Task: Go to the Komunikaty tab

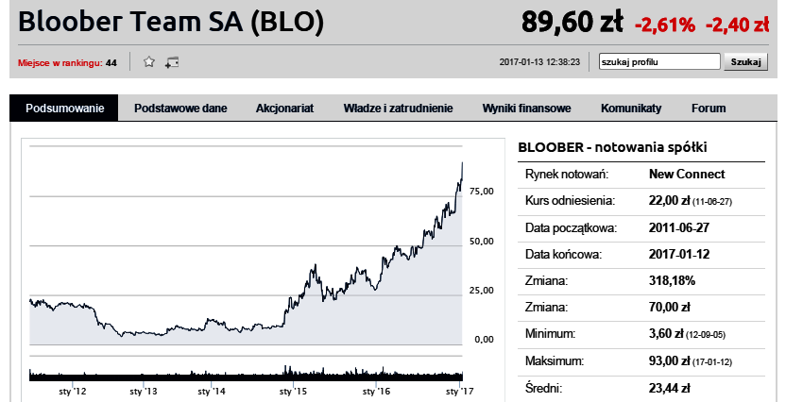Action: 631,108
